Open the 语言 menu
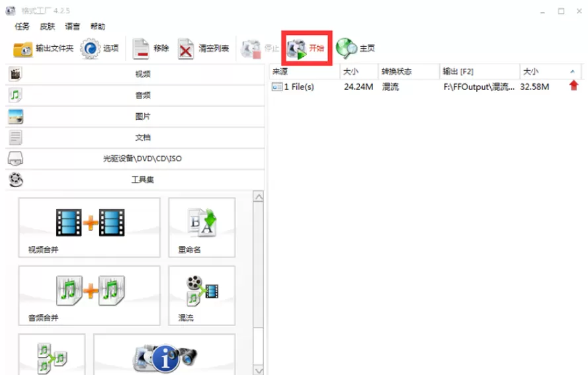The height and width of the screenshot is (375, 588). coord(72,26)
